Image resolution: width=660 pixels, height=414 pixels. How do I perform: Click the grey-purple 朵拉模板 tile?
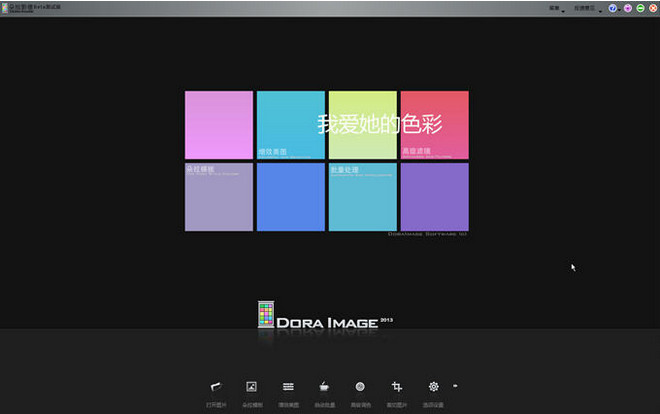pos(219,197)
